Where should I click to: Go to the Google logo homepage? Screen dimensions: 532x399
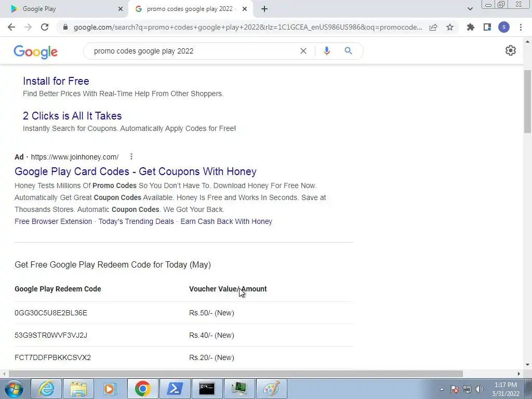tap(36, 51)
